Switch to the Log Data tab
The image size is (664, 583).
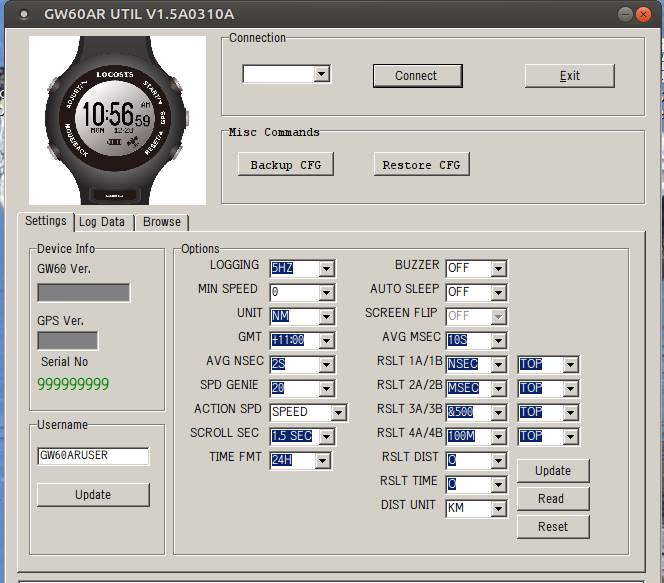[x=102, y=222]
